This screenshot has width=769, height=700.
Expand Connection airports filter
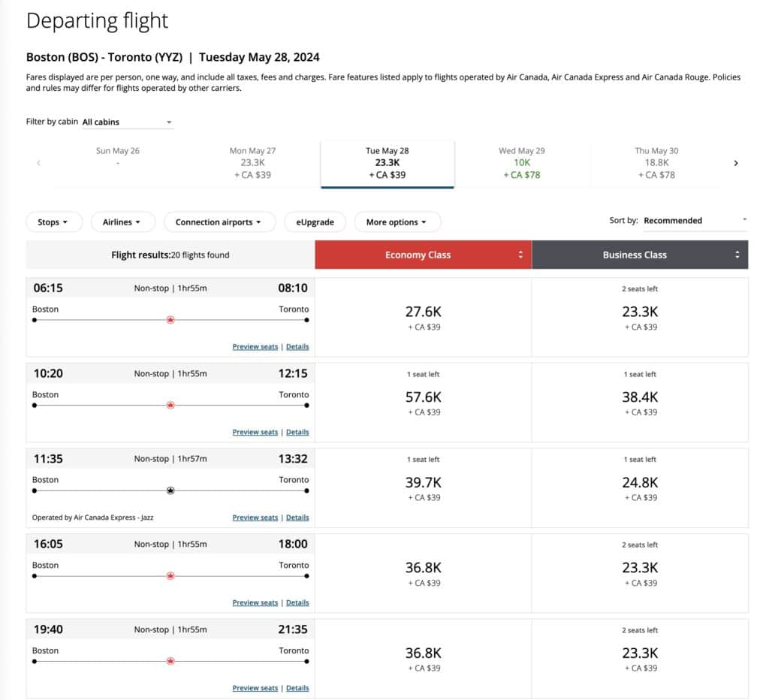219,222
